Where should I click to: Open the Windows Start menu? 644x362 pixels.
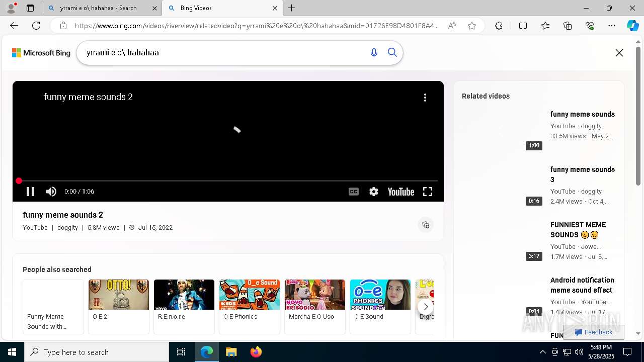(x=12, y=352)
